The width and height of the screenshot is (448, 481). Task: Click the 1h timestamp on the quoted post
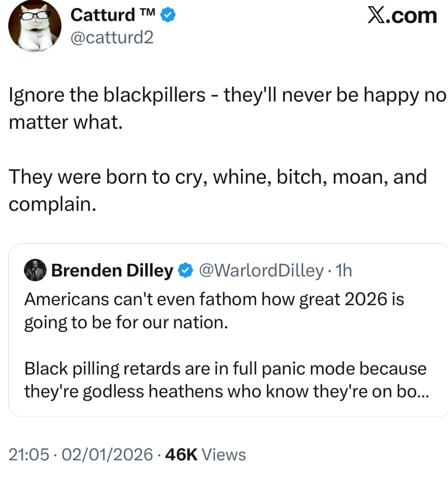pyautogui.click(x=345, y=271)
